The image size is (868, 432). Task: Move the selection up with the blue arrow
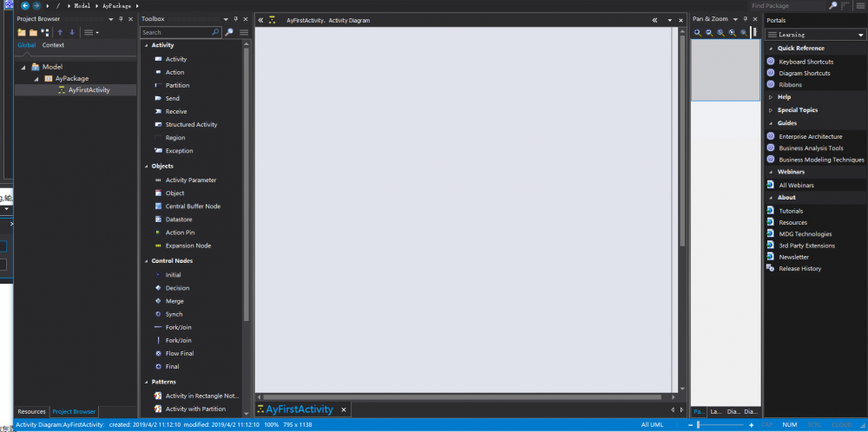pos(61,33)
